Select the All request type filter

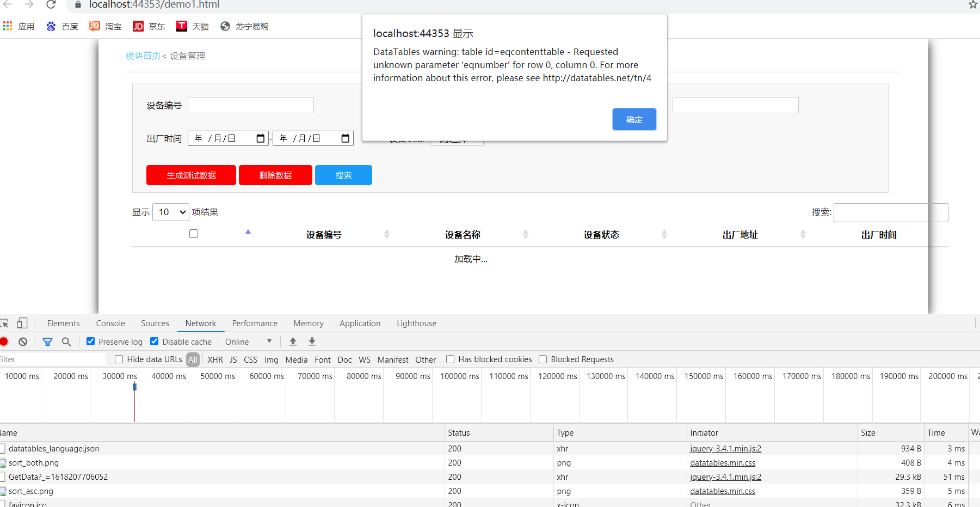point(193,360)
